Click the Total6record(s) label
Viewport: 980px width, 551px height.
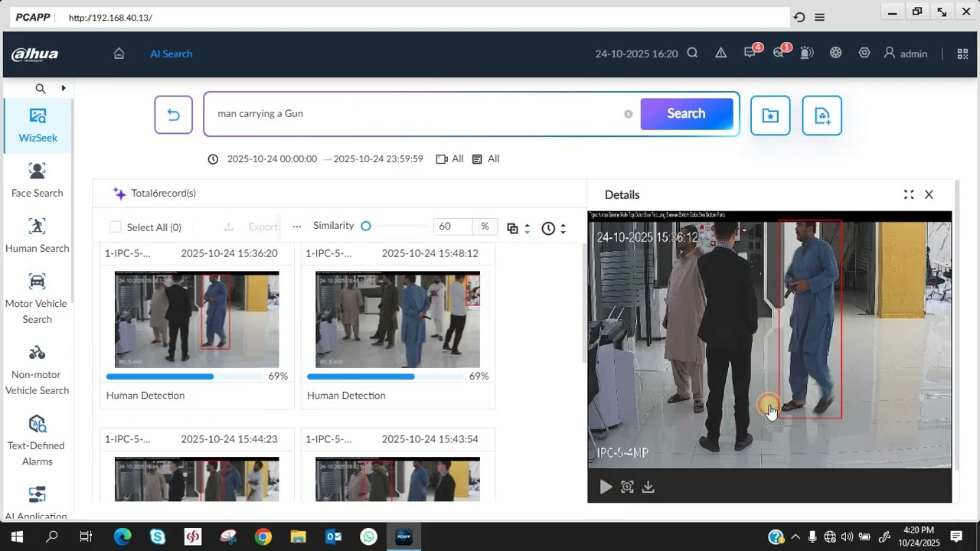click(163, 193)
